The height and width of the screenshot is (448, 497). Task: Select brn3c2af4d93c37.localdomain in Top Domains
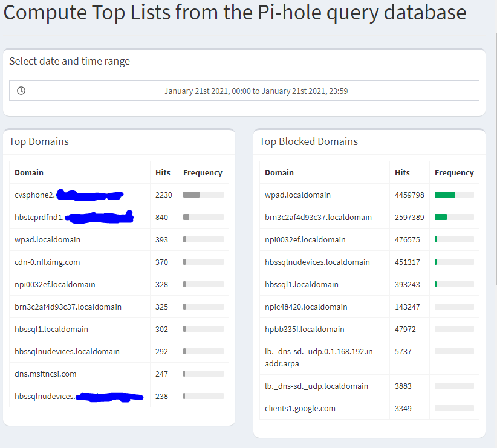point(68,307)
